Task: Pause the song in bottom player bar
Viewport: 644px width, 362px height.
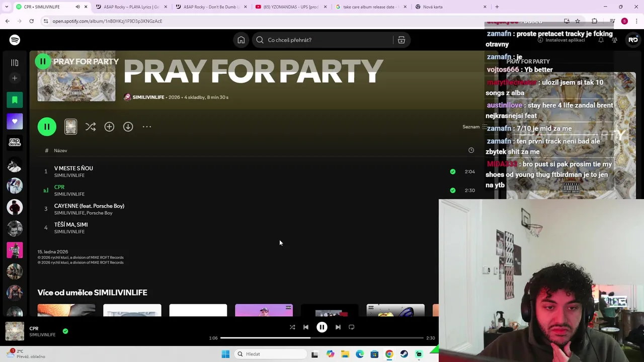Action: coord(322,327)
